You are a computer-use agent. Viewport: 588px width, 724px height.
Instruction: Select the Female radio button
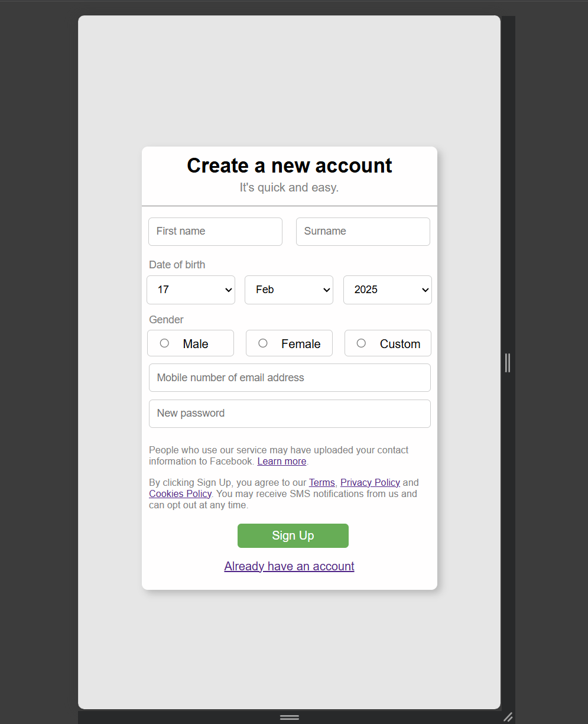coord(263,343)
